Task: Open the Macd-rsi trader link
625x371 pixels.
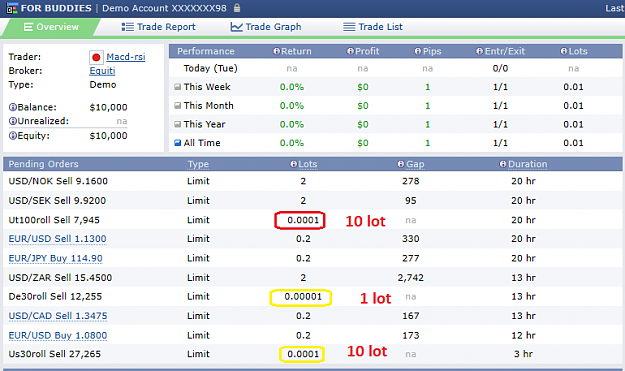Action: [126, 57]
